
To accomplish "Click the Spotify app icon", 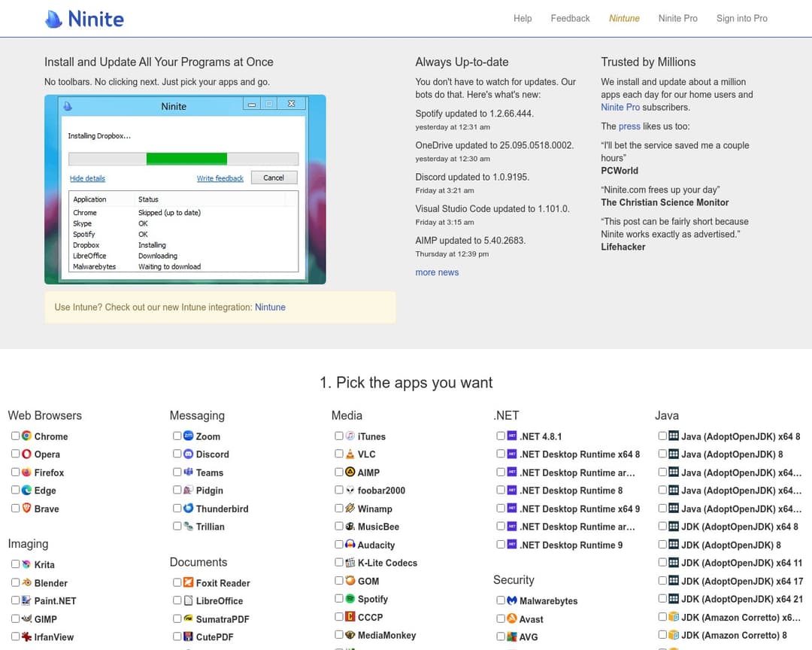I will 350,599.
